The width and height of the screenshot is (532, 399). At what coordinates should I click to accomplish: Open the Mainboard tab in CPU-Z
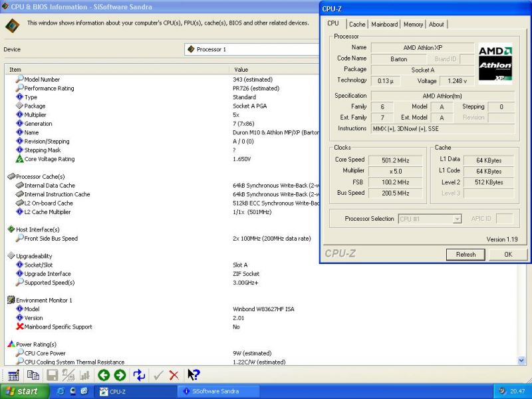pos(384,25)
